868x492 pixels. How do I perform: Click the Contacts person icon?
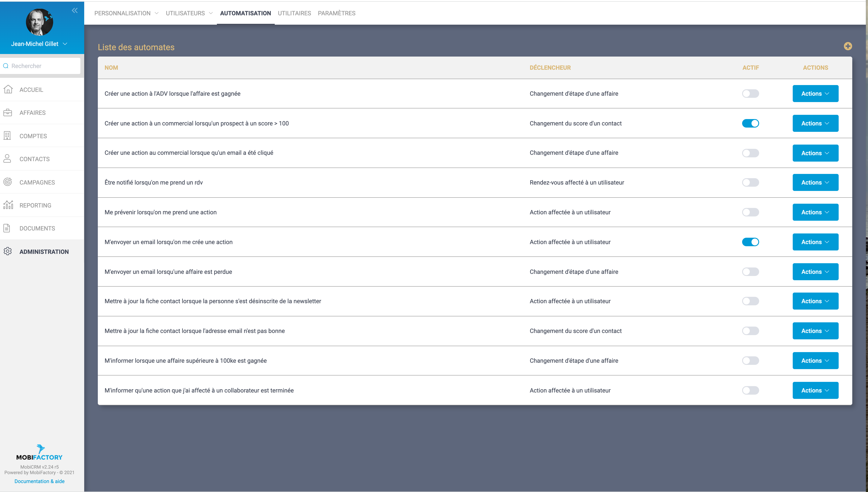(7, 159)
